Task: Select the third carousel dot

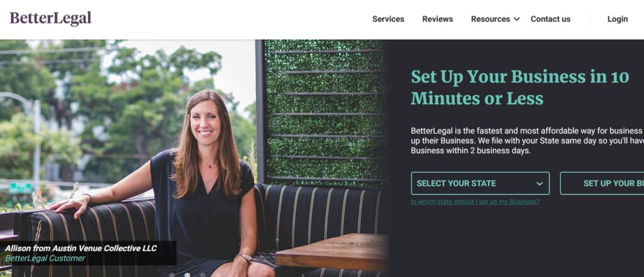Action: (x=203, y=274)
